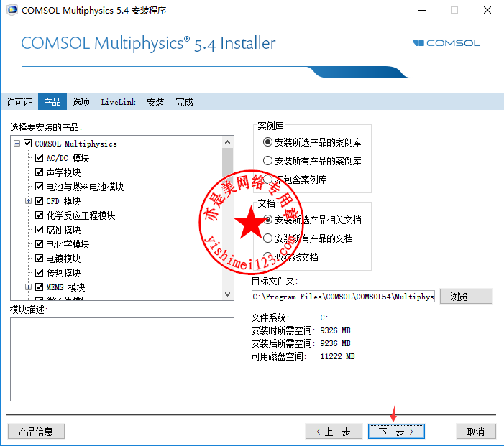
Task: Select the 腐蚀模块 tree row label
Action: 63,230
